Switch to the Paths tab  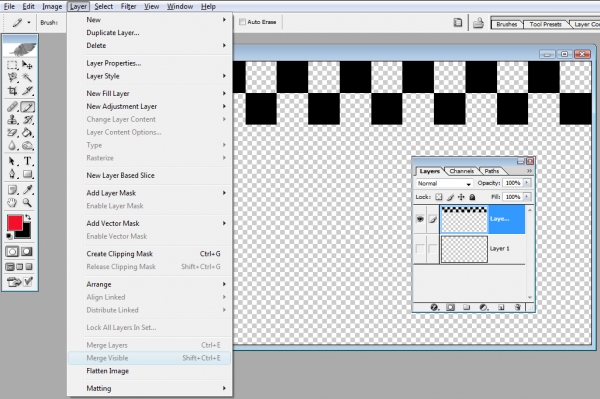(492, 171)
